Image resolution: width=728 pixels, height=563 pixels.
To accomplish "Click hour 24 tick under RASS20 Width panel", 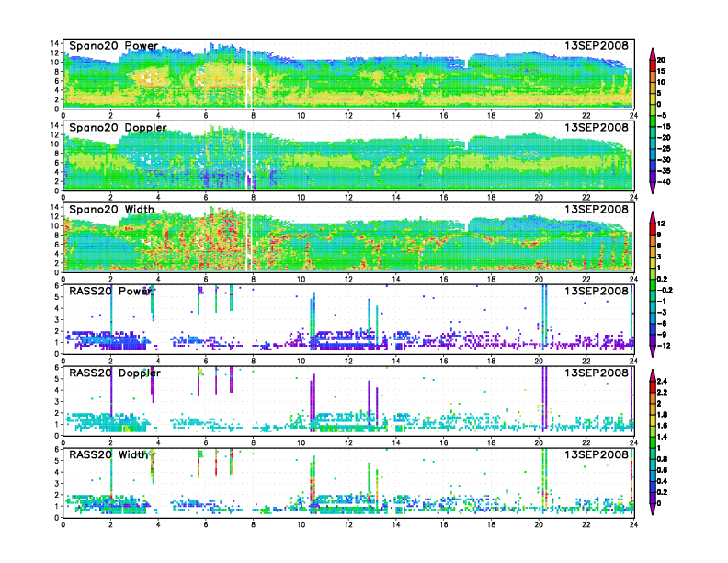I will pyautogui.click(x=633, y=524).
